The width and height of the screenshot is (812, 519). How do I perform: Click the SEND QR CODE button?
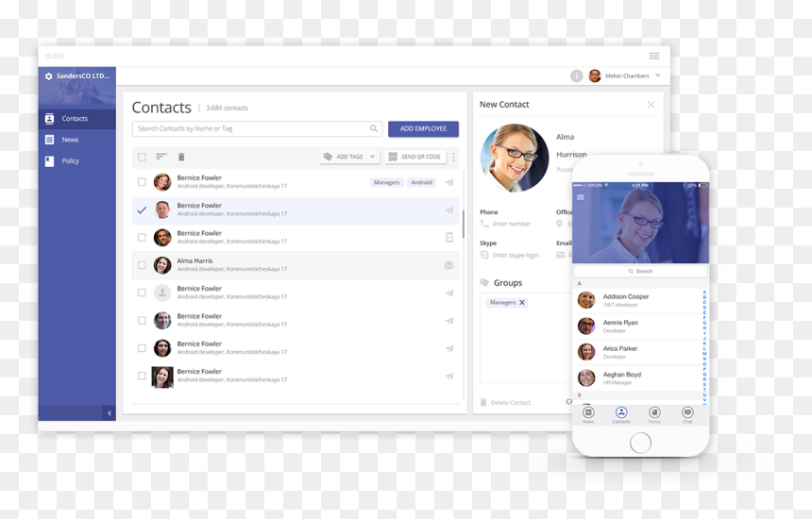coord(415,157)
